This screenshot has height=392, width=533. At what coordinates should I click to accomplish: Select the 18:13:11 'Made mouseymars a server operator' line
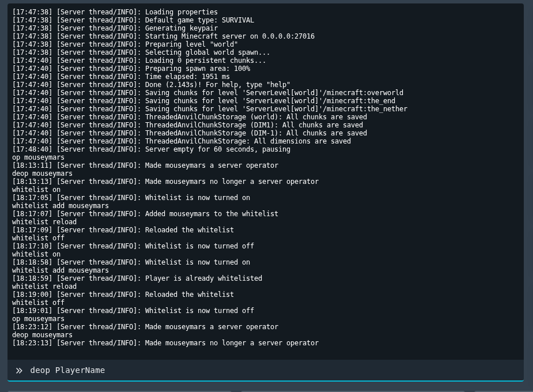point(145,165)
